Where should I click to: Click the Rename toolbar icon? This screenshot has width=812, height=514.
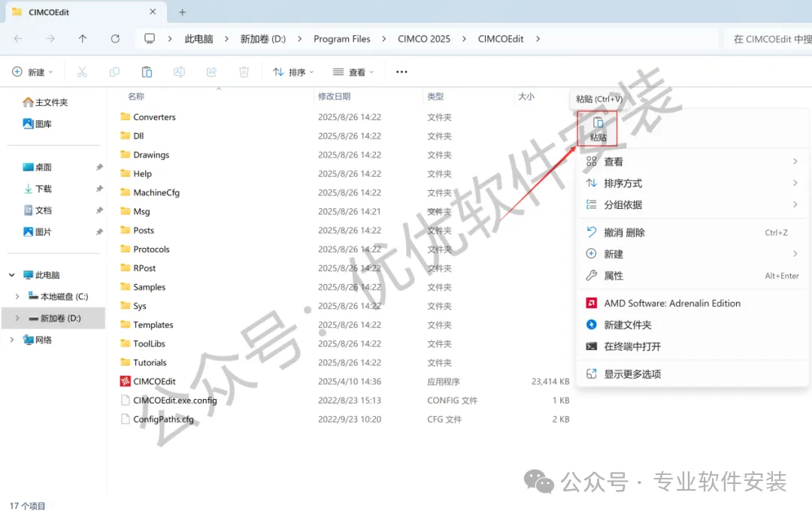179,72
